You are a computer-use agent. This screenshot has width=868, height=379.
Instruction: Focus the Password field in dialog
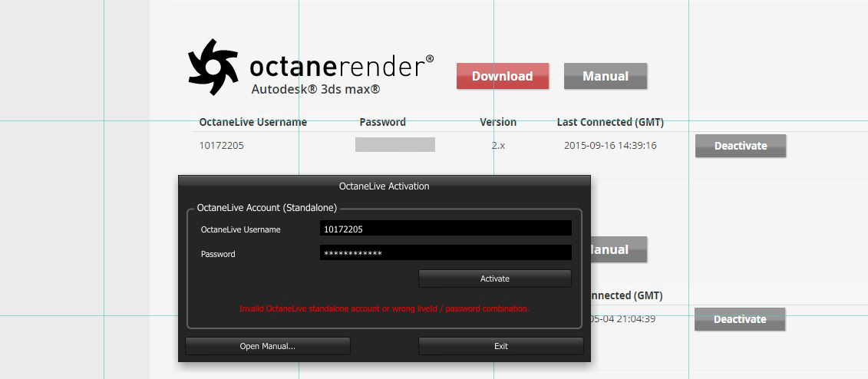click(446, 253)
